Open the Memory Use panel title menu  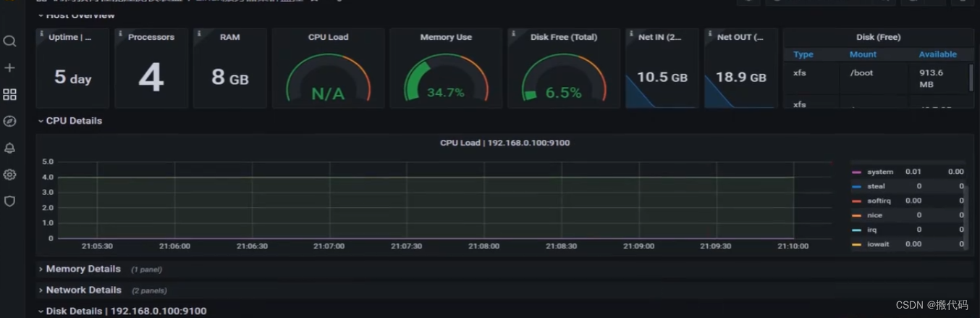[x=446, y=37]
